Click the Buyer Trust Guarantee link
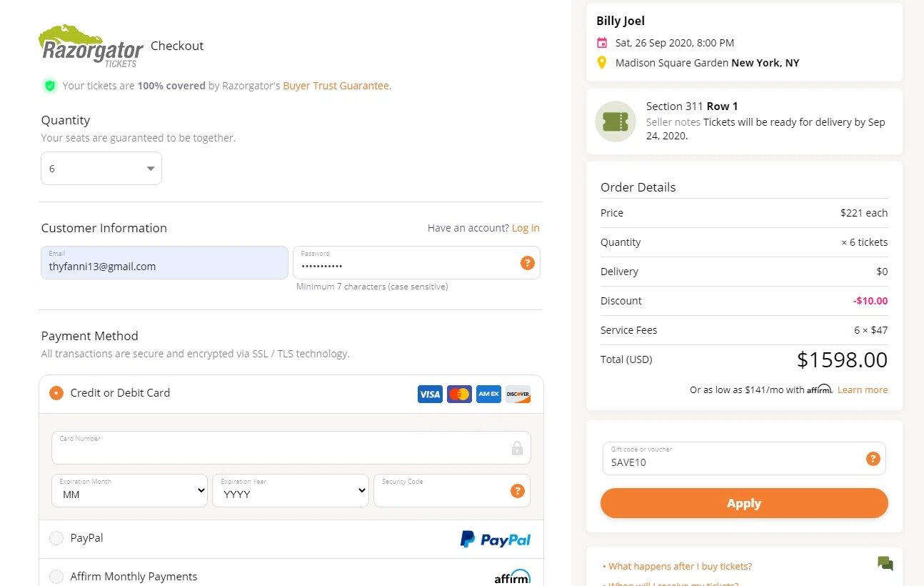This screenshot has height=586, width=924. (x=336, y=86)
